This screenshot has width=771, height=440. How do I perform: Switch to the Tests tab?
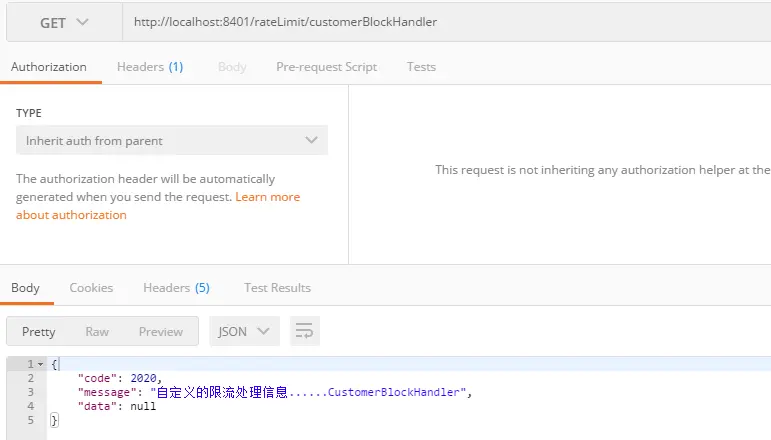(421, 67)
